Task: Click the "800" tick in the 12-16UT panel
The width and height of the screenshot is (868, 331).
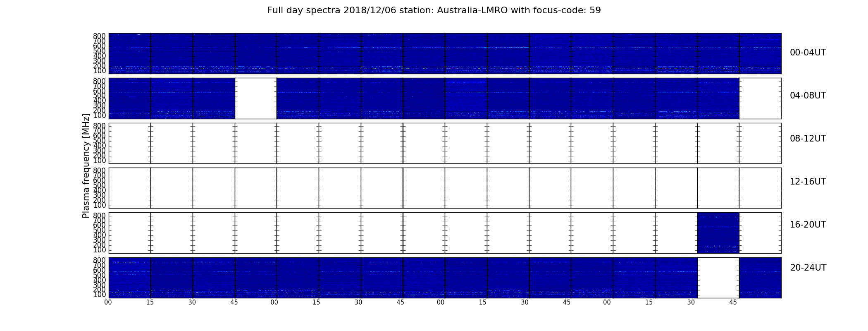Action: [x=100, y=170]
